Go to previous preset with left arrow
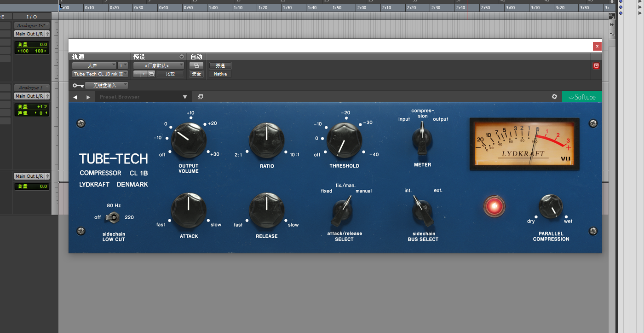Viewport: 644px width, 333px height. pyautogui.click(x=75, y=97)
